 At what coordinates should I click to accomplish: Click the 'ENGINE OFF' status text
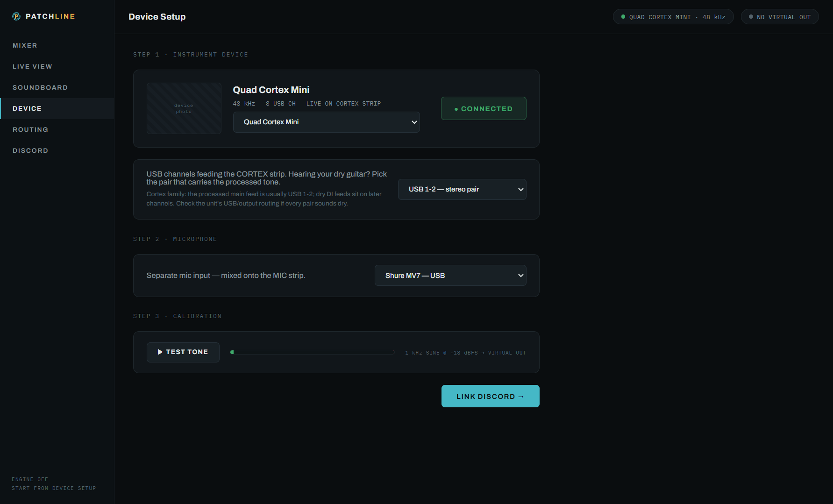click(x=30, y=479)
